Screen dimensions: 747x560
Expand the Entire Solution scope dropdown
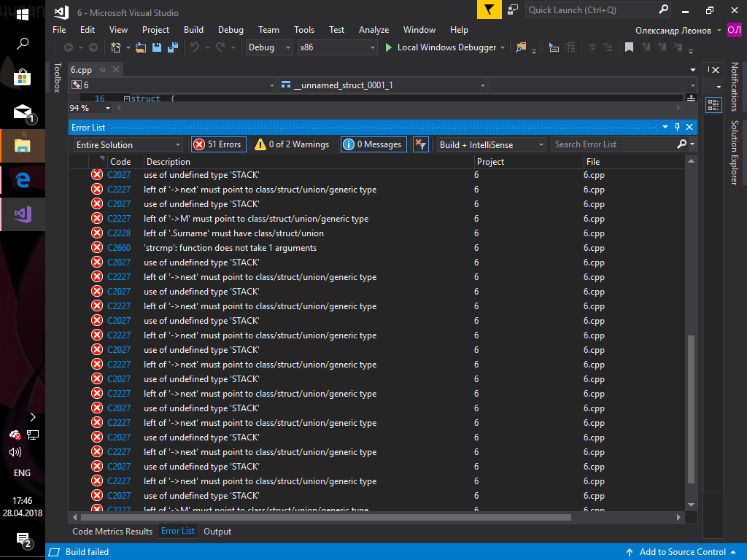(128, 145)
